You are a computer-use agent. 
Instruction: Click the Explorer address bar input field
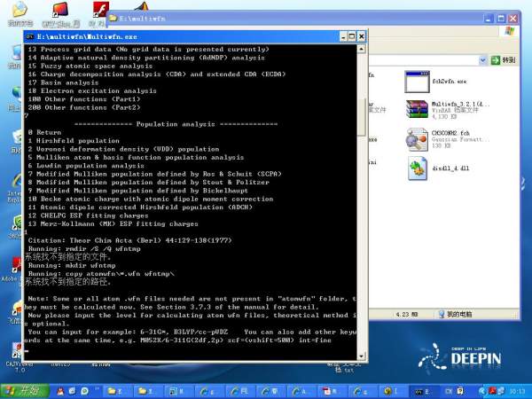click(x=423, y=60)
